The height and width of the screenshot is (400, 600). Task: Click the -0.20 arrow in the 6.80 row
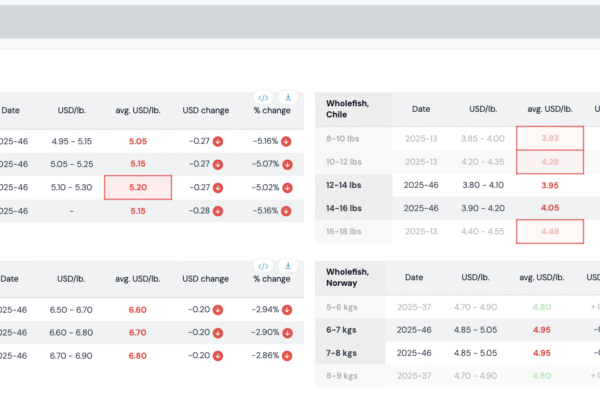pyautogui.click(x=218, y=356)
